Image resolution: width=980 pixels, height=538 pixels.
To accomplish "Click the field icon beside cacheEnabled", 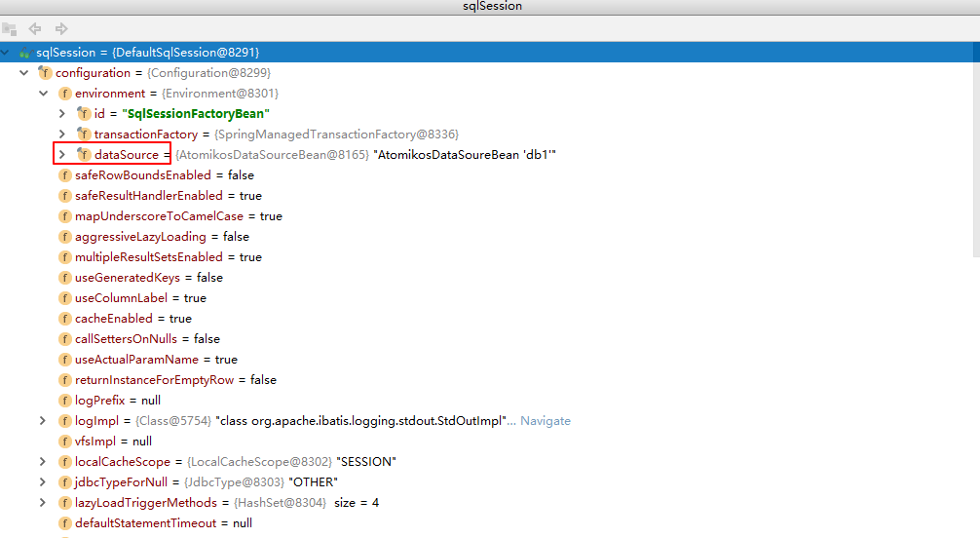I will (64, 319).
